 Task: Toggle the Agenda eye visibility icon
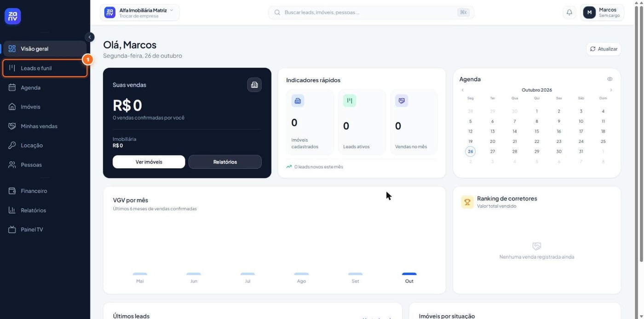pos(610,79)
